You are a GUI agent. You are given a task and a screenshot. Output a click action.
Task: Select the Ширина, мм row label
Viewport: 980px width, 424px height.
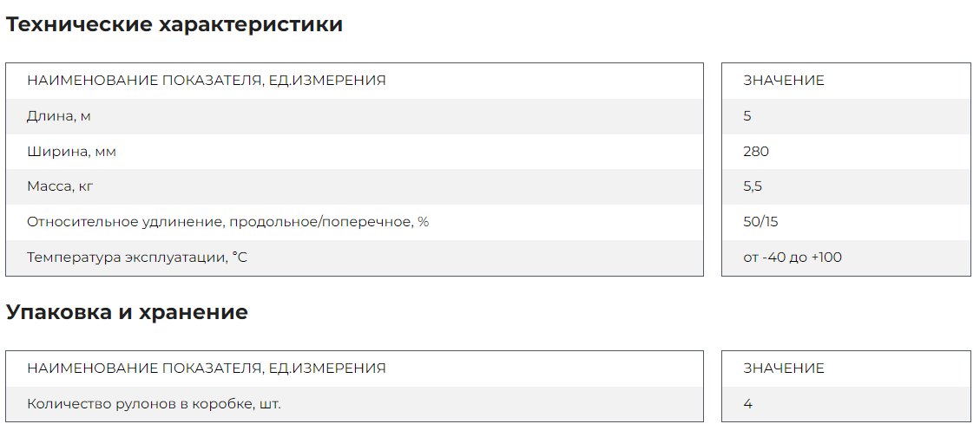tap(71, 152)
